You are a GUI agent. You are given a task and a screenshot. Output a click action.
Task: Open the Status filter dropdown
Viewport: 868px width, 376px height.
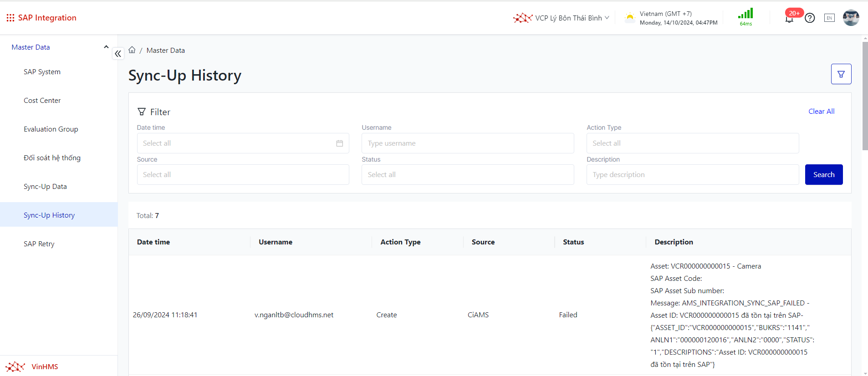(x=467, y=175)
